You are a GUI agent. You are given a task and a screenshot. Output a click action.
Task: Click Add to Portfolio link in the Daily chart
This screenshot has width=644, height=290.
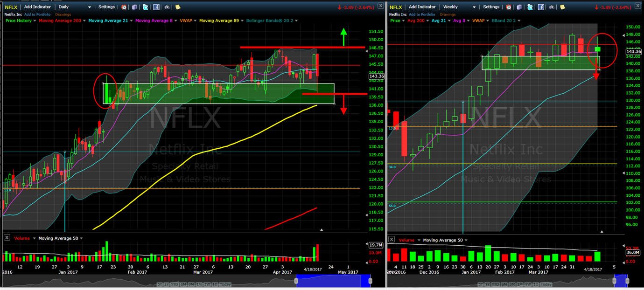point(37,14)
